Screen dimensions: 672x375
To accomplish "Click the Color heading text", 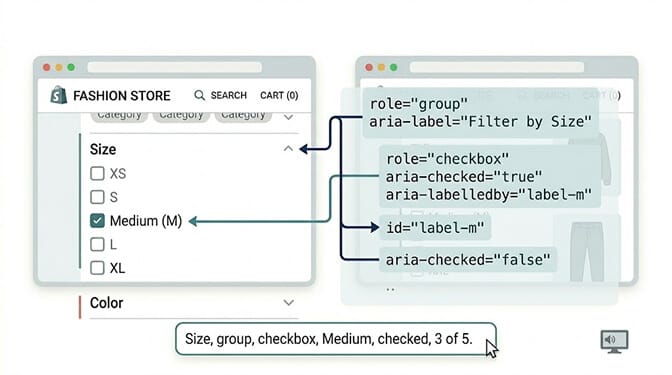I will point(106,303).
